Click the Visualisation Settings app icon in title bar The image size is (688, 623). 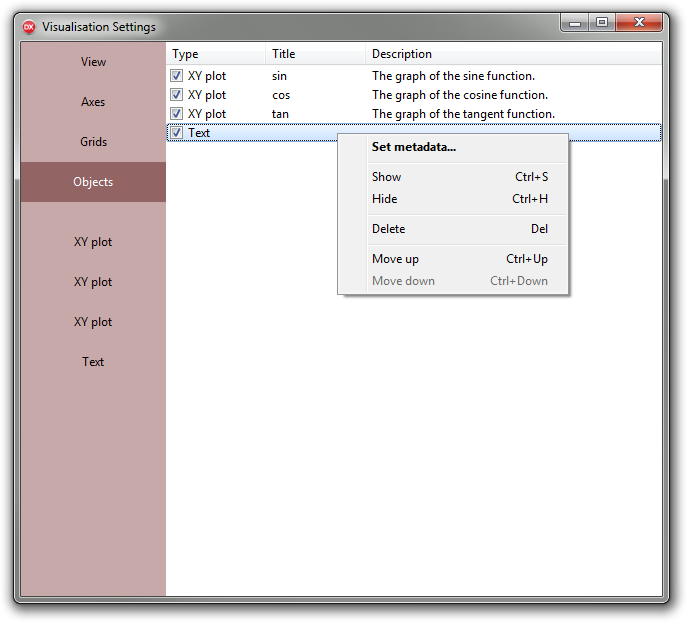click(29, 27)
